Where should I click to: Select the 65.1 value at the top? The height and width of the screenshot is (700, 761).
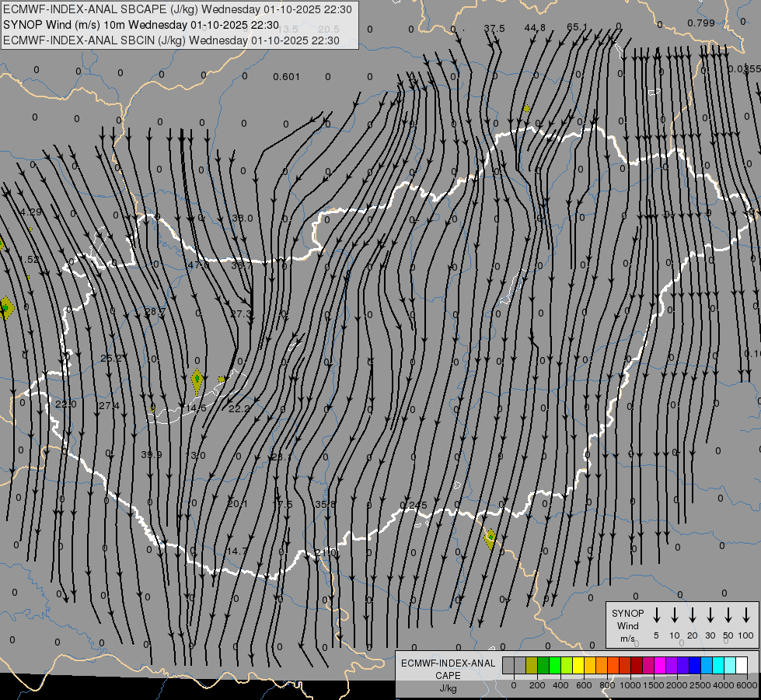click(x=578, y=27)
